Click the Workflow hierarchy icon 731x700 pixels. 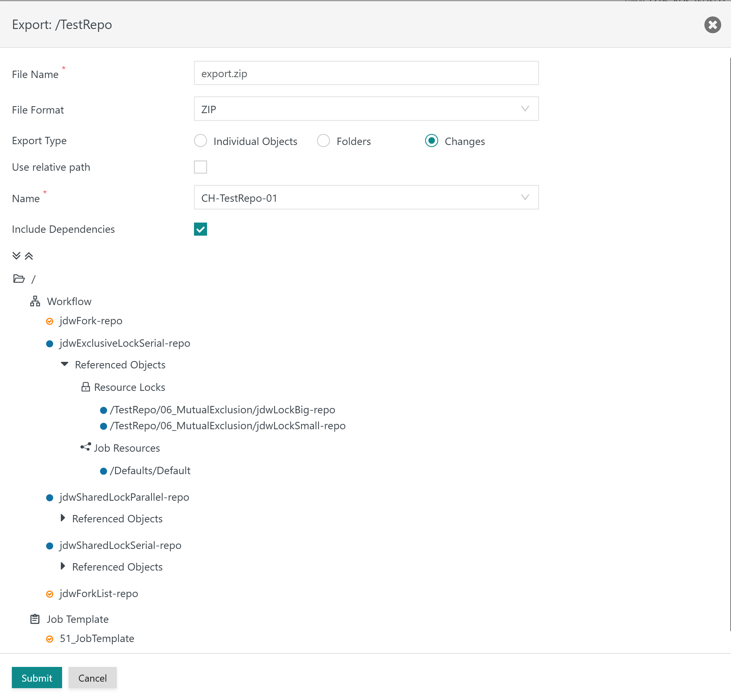click(35, 301)
